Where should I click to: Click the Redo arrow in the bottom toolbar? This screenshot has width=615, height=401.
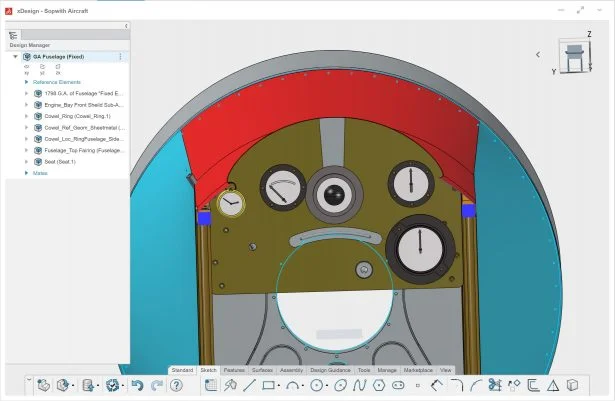coord(156,385)
